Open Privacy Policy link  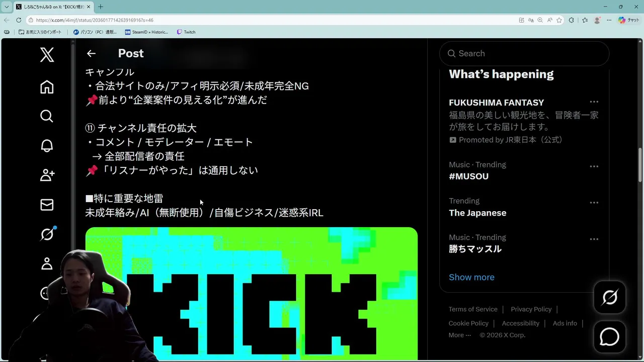(531, 309)
